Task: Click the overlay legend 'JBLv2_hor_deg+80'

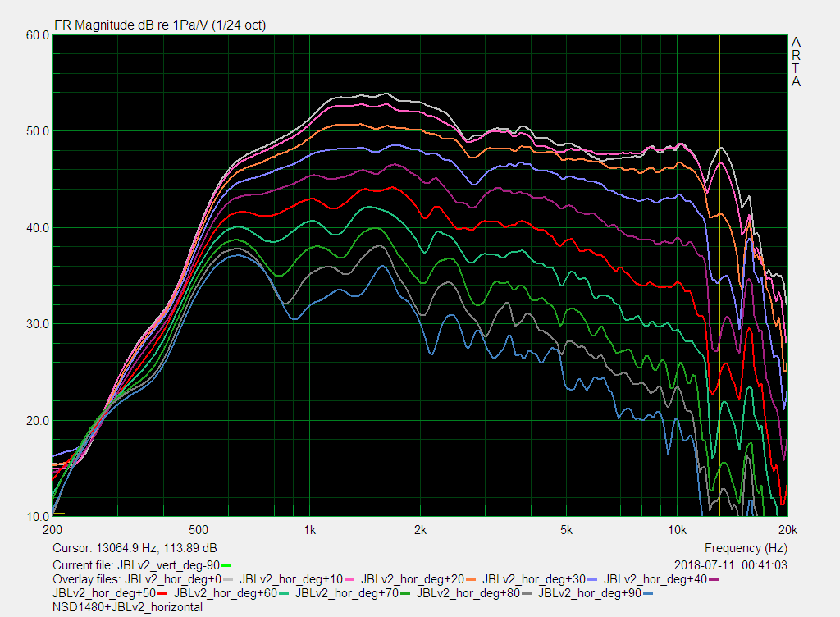Action: pos(468,593)
